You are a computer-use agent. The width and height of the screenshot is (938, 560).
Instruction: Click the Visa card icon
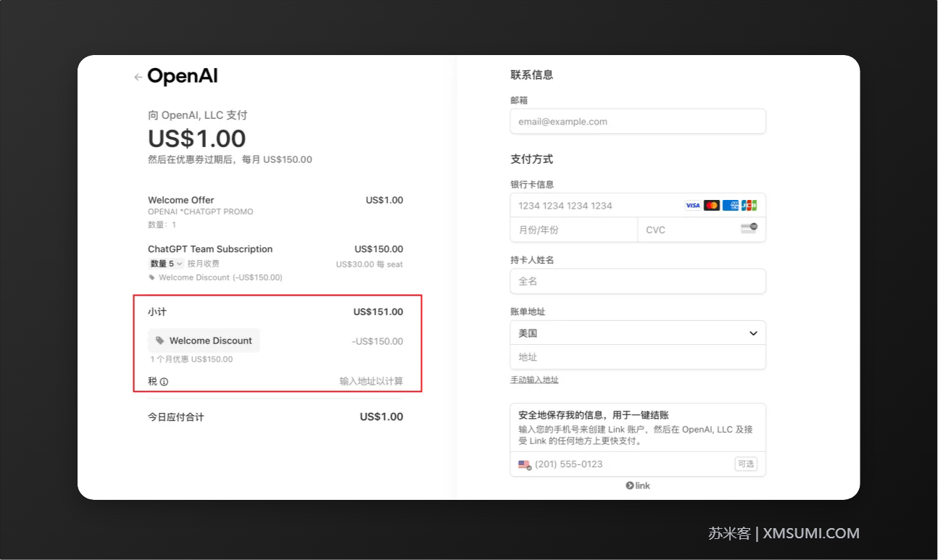click(693, 206)
